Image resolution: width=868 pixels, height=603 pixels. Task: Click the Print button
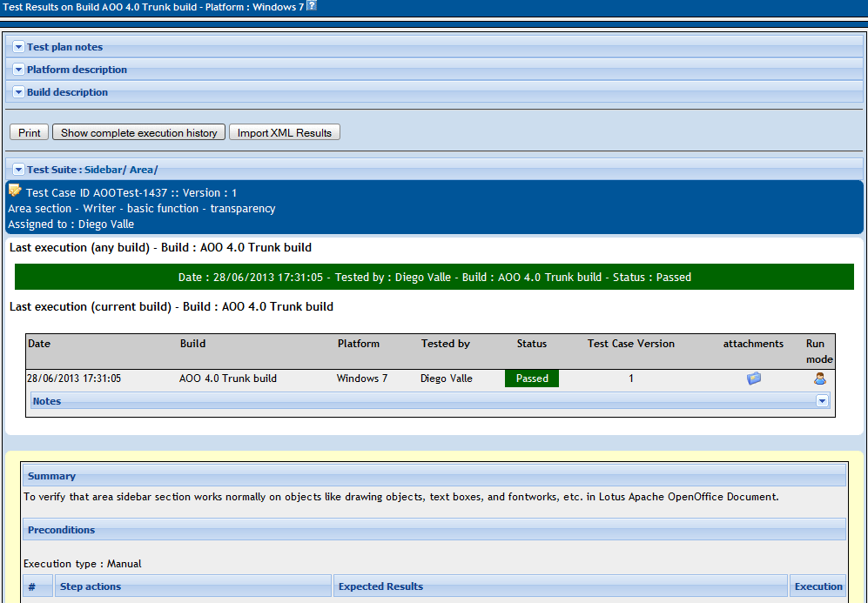pos(30,133)
